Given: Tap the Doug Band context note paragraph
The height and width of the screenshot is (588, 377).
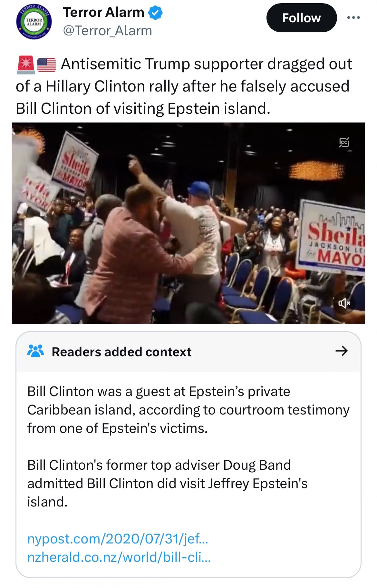Looking at the screenshot, I should 167,483.
